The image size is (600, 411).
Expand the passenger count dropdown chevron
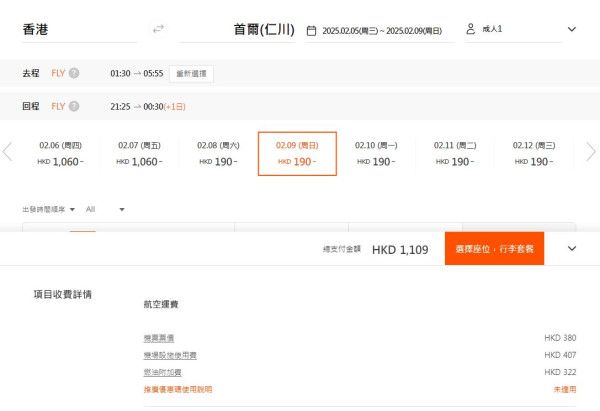(572, 29)
